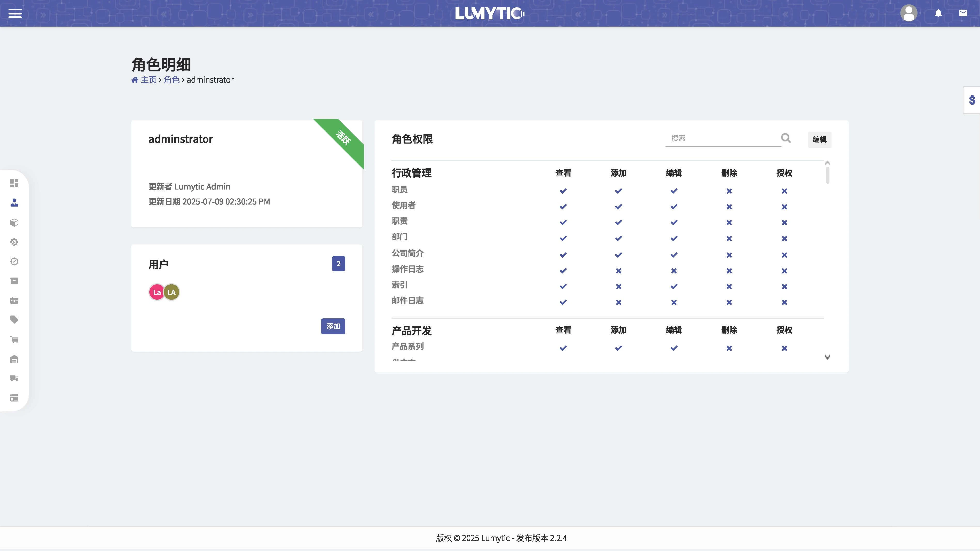Click the magnifier icon beside the 搜索 field
Screen dimensions: 980x551
786,138
